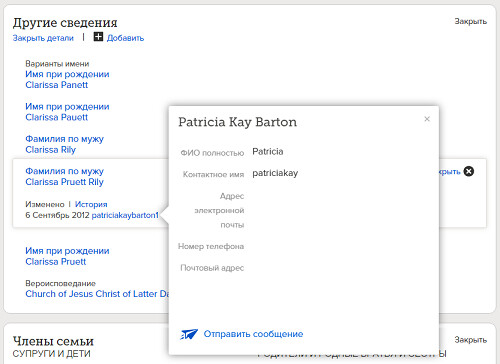Viewport: 500px width, 364px height.
Task: Click the Варианты имени label
Action: (x=57, y=64)
